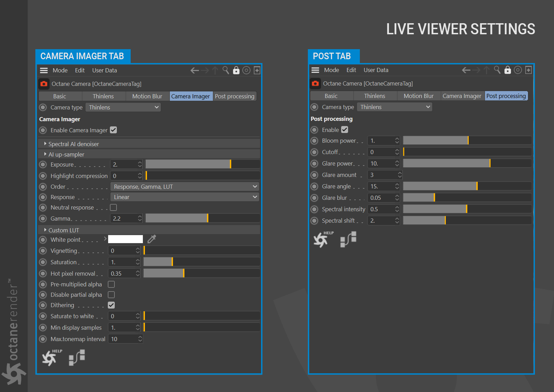Click the Exposure keyframe circle
554x392 pixels.
[43, 164]
